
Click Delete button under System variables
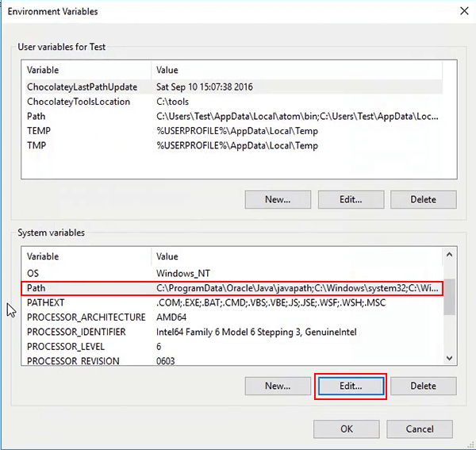(x=423, y=386)
